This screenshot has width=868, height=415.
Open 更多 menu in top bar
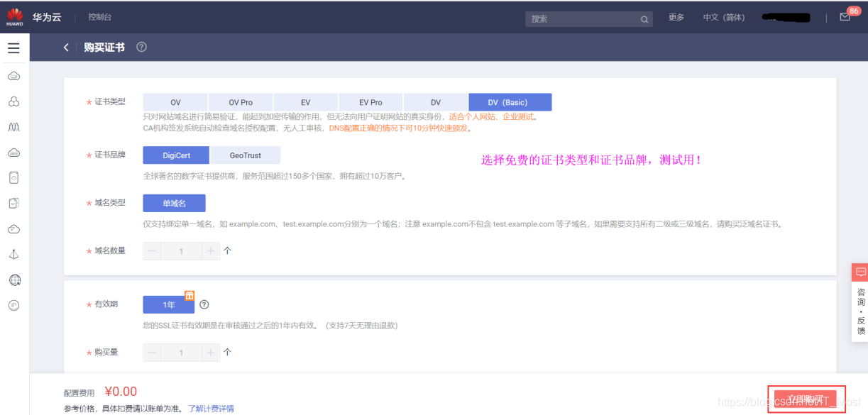[676, 17]
